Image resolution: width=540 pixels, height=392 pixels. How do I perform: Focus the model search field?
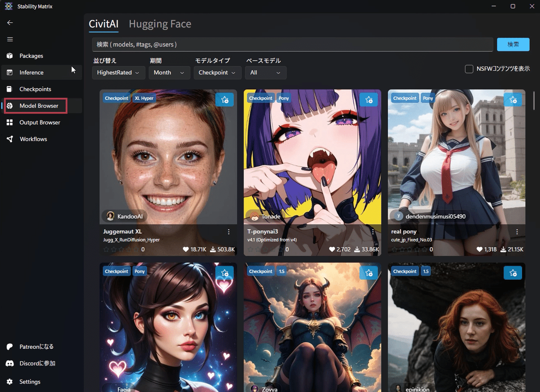pos(292,45)
